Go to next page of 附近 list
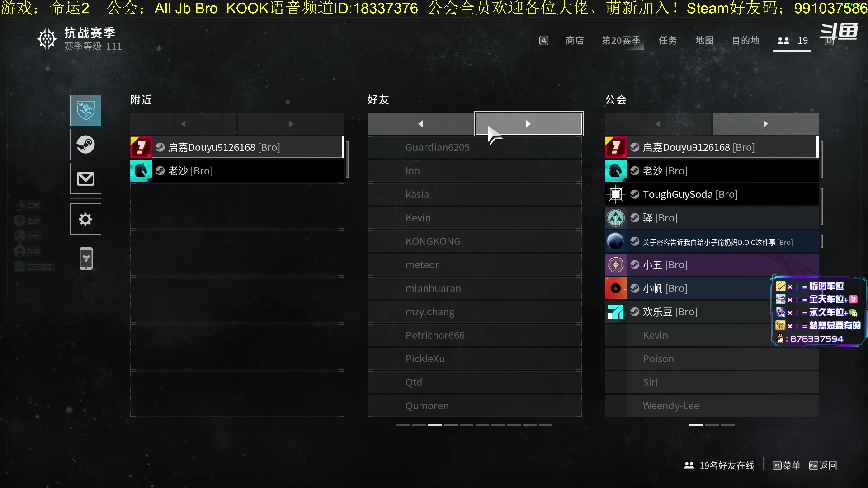This screenshot has height=488, width=868. click(x=291, y=124)
